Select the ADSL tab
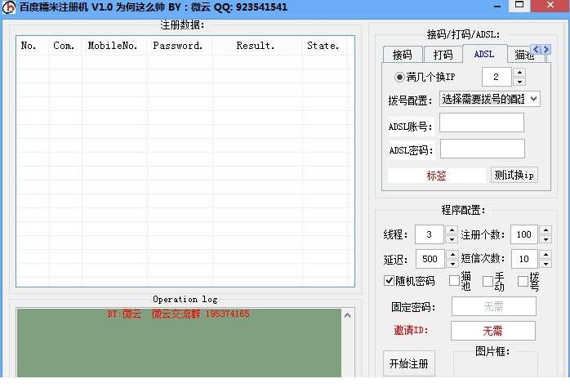The image size is (570, 392). coord(484,54)
